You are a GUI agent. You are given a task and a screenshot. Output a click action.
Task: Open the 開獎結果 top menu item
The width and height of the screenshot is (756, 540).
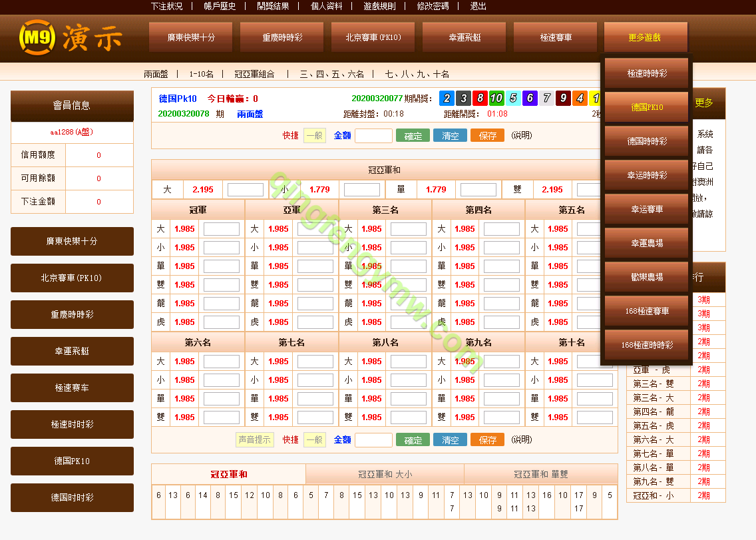(273, 7)
